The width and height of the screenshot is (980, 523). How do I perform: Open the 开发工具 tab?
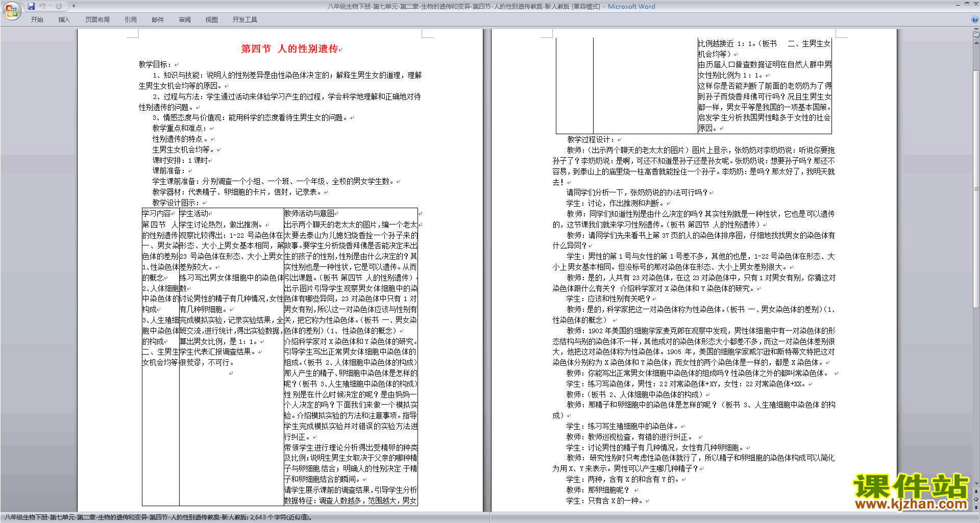click(245, 20)
